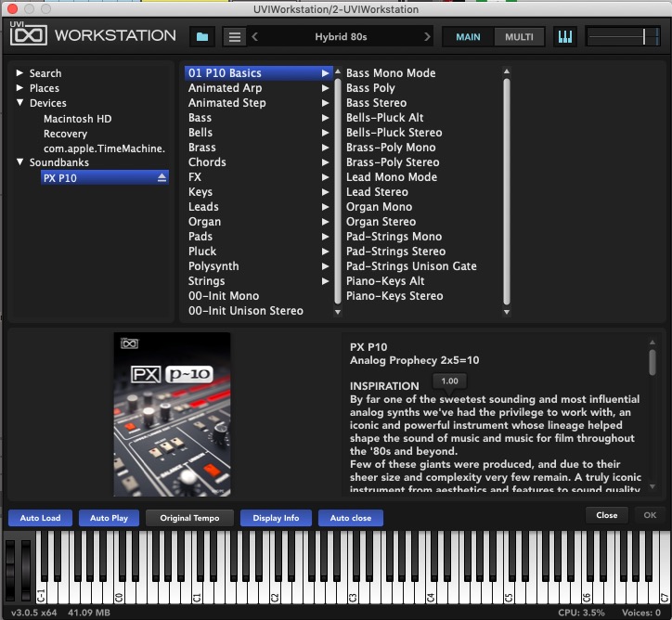Image resolution: width=672 pixels, height=620 pixels.
Task: Open the hamburger menu icon
Action: click(x=234, y=37)
